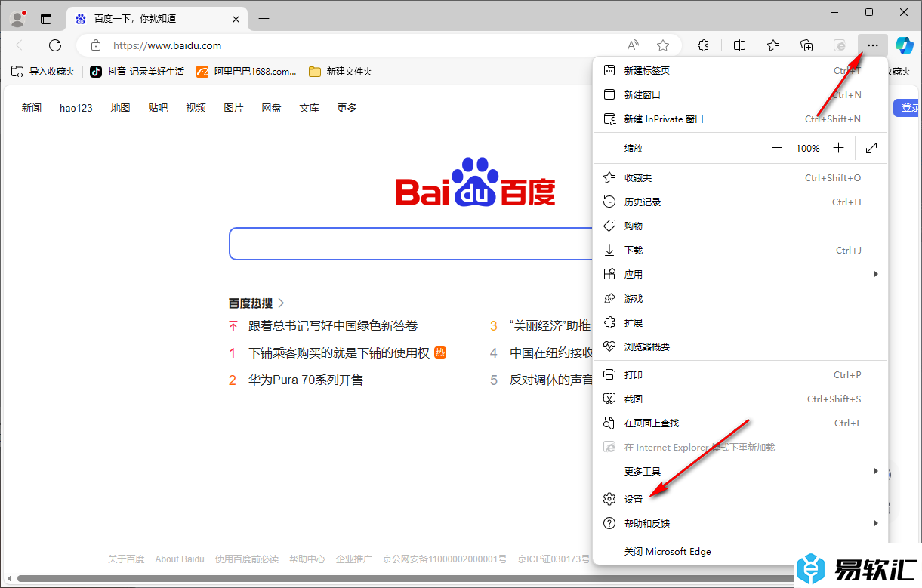Select 在页面上查找 menu entry
922x588 pixels.
(x=741, y=423)
